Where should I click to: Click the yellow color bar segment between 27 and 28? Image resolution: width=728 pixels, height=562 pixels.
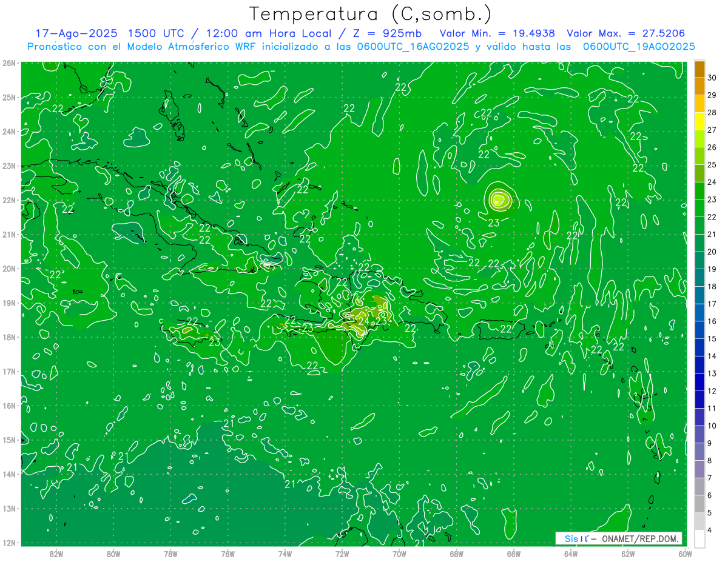pos(699,121)
